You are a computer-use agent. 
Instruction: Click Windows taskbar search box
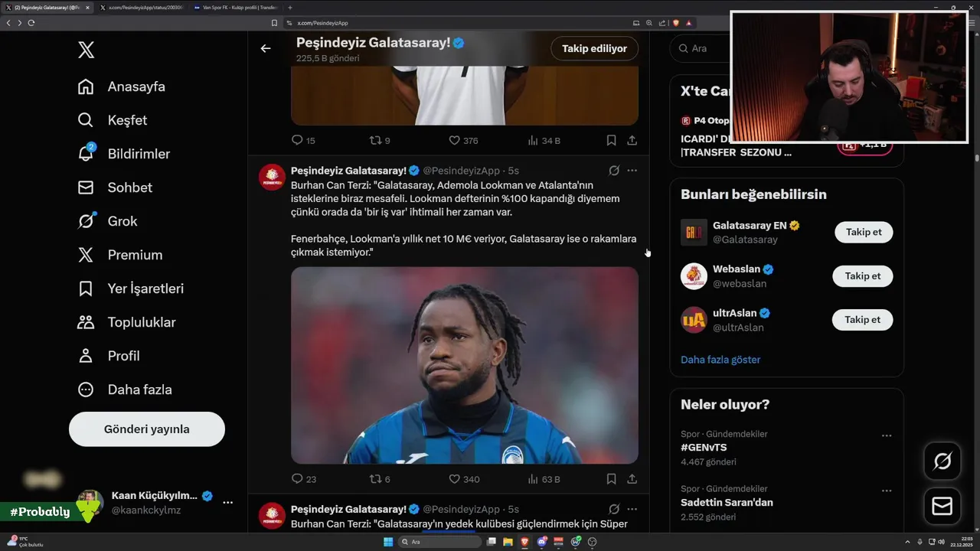coord(440,542)
